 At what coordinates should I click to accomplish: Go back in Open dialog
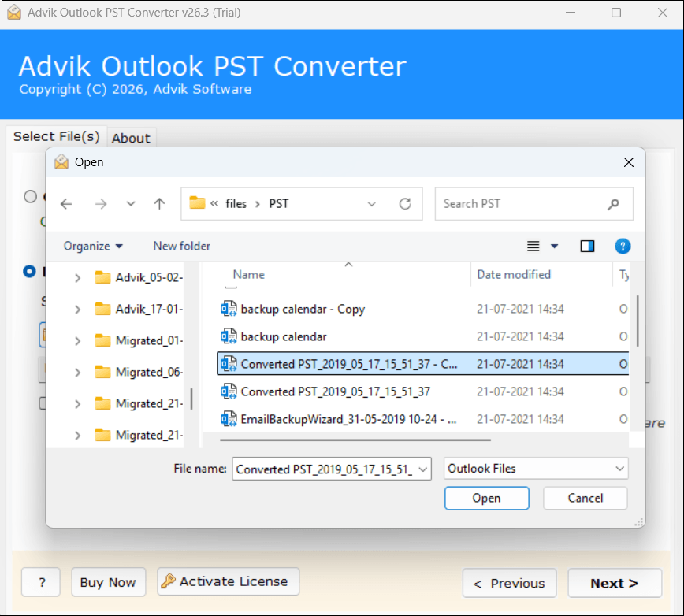[x=66, y=203]
